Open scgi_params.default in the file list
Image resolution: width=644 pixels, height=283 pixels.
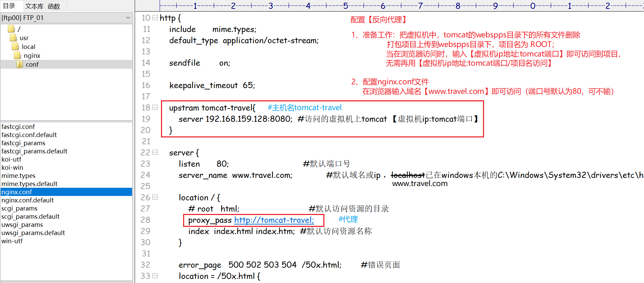tap(30, 216)
